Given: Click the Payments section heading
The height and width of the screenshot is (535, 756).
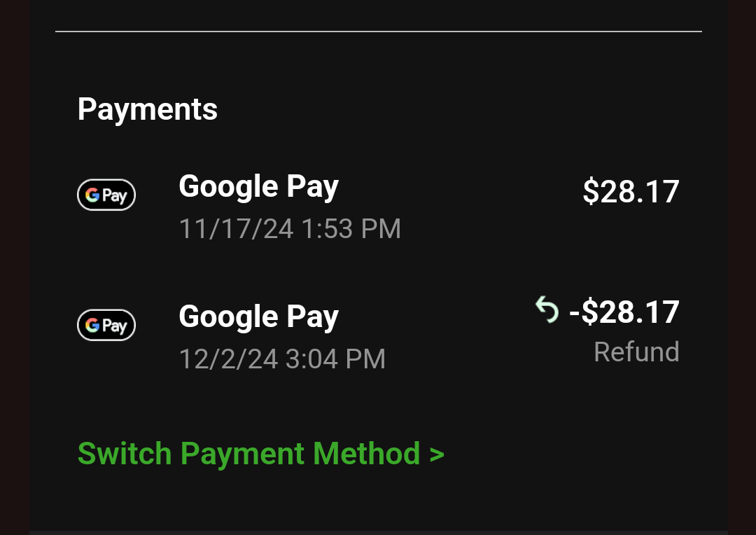Looking at the screenshot, I should (148, 109).
